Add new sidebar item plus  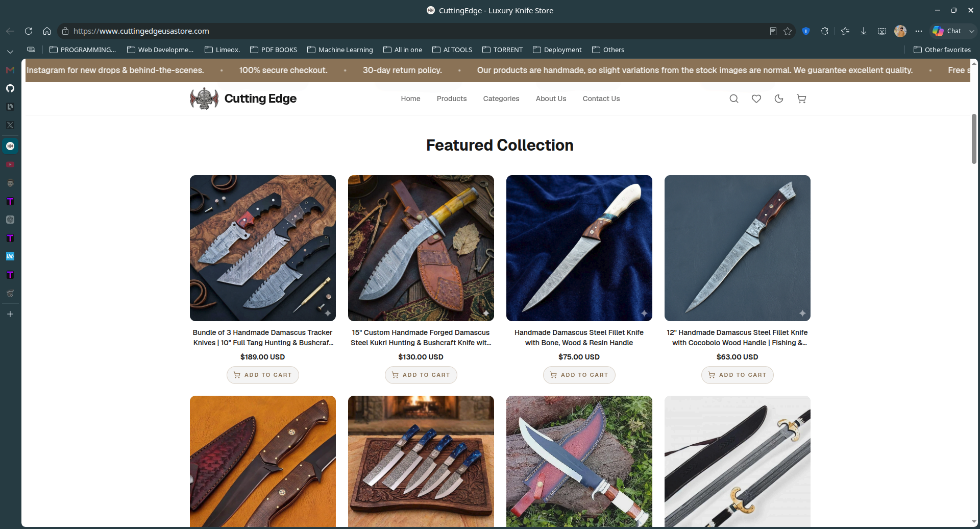pos(10,314)
